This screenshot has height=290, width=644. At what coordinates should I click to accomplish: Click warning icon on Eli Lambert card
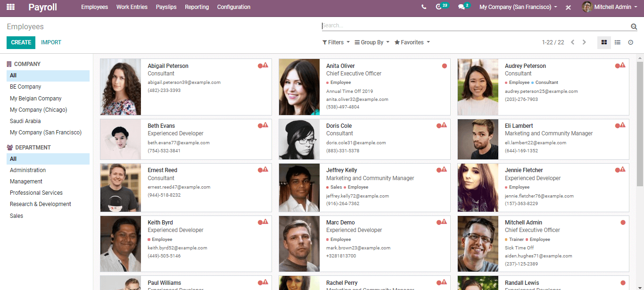pyautogui.click(x=623, y=125)
